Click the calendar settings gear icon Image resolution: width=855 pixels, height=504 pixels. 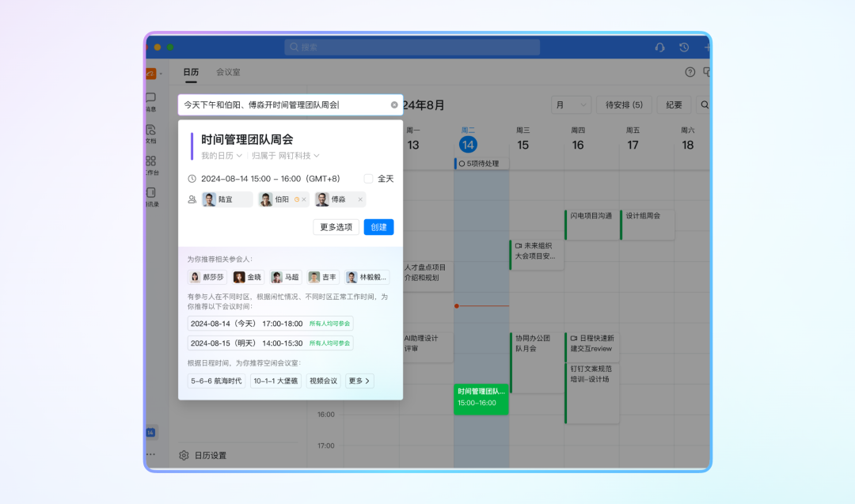[x=184, y=456]
